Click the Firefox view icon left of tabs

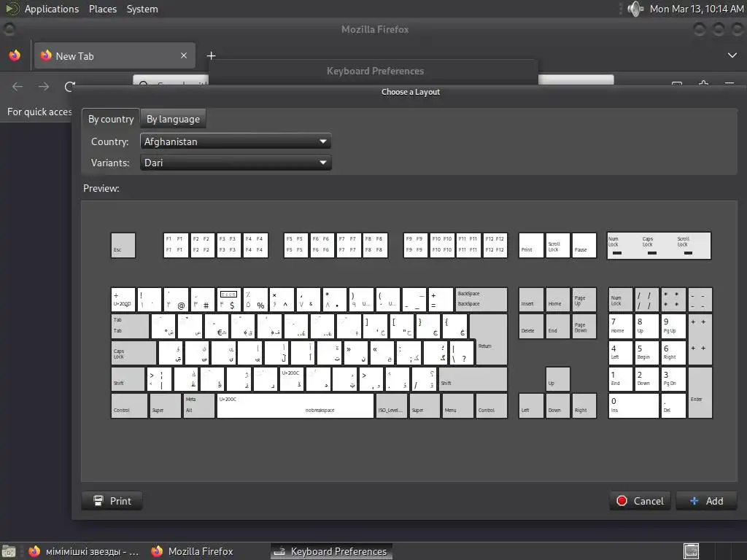pos(15,55)
